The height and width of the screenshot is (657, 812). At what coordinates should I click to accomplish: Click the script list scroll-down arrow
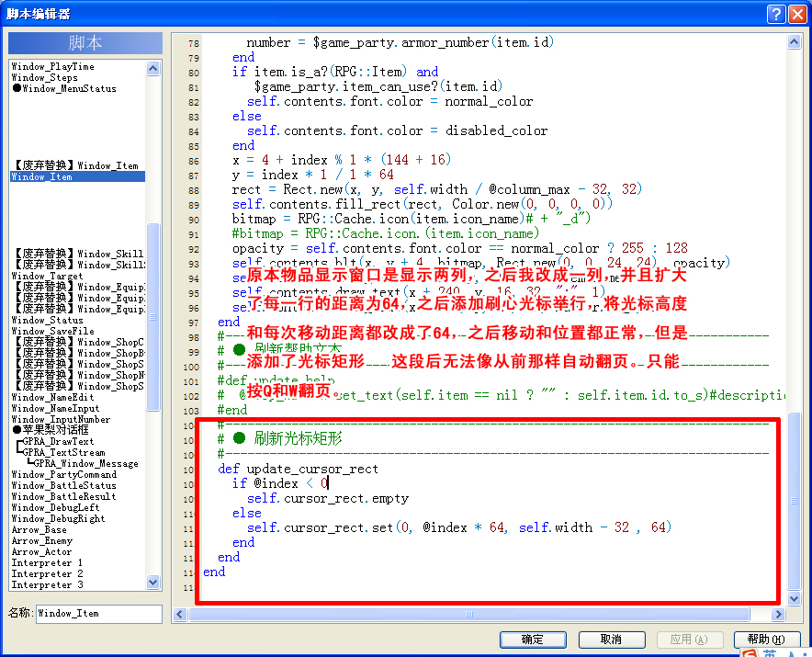pyautogui.click(x=152, y=582)
